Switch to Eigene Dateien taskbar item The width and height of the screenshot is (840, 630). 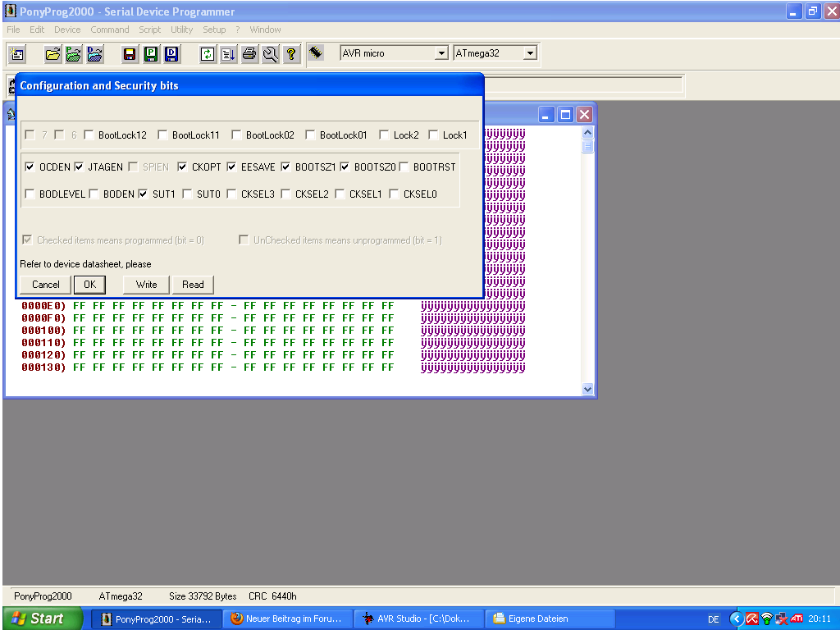pyautogui.click(x=549, y=619)
